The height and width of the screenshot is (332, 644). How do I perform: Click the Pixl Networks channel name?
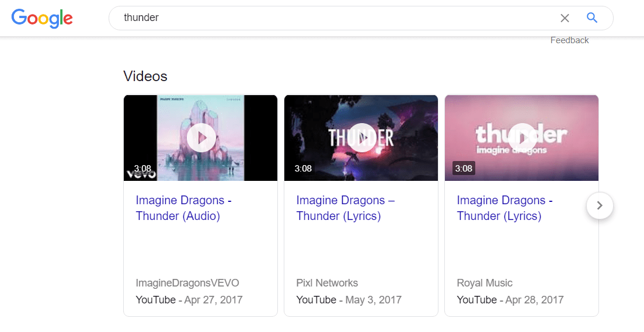click(x=327, y=283)
